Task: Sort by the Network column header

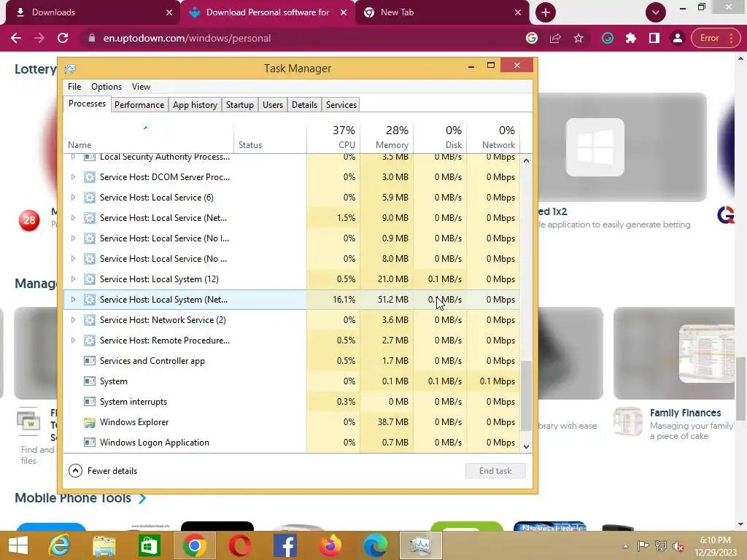Action: coord(493,137)
